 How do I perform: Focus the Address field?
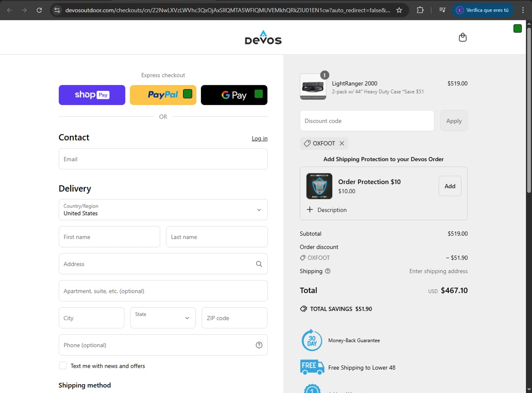[x=163, y=264]
